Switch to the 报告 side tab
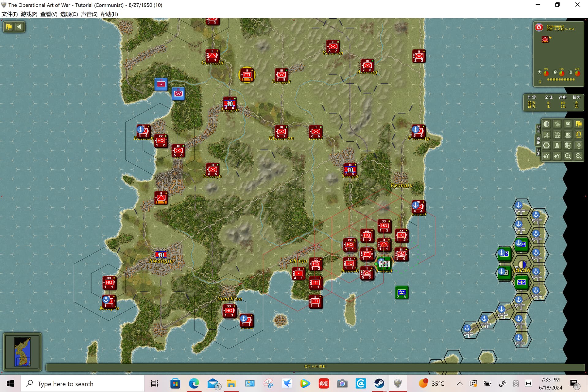 point(538,151)
